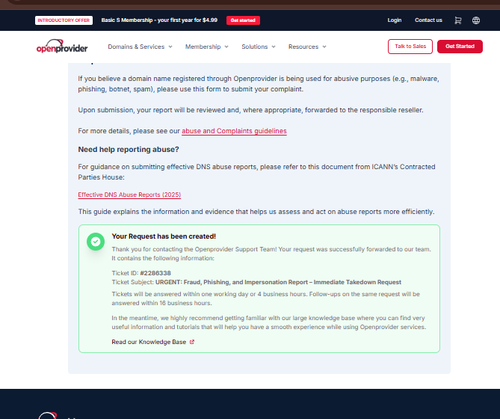
Task: Open abuse and Complaints guidelines link
Action: pos(234,131)
